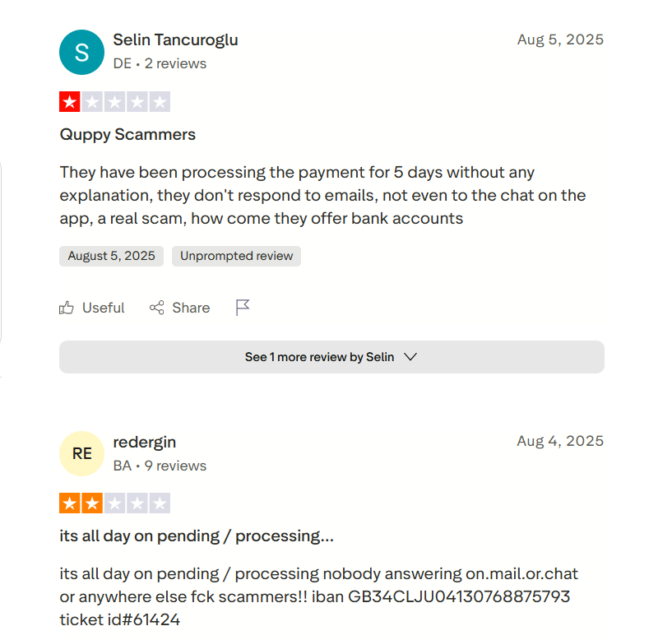Open the redergin reviewer profile name

(x=144, y=442)
